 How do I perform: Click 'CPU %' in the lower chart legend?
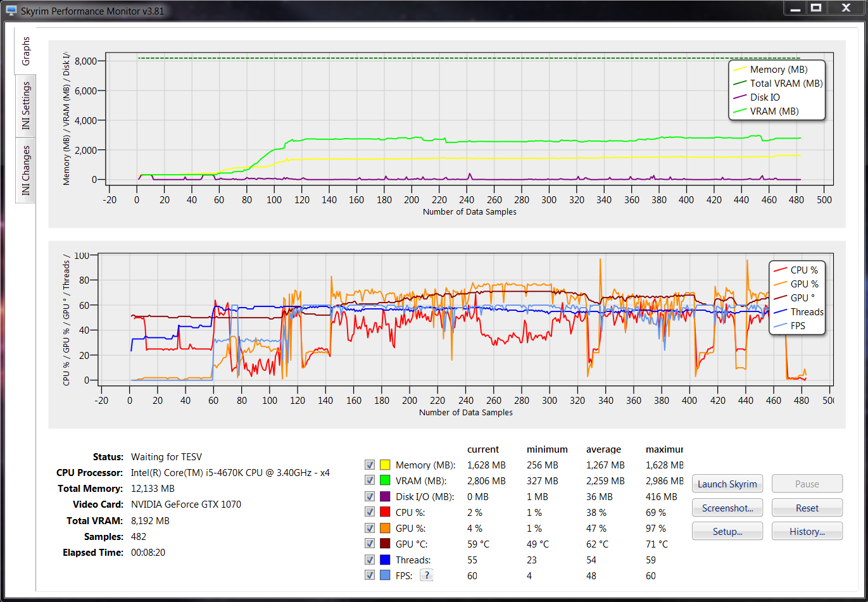point(804,270)
